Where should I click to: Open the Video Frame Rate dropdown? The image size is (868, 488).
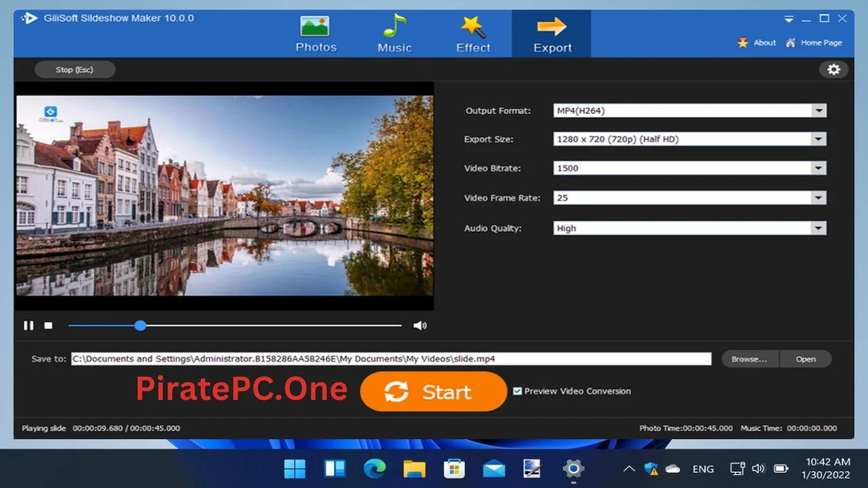(819, 198)
